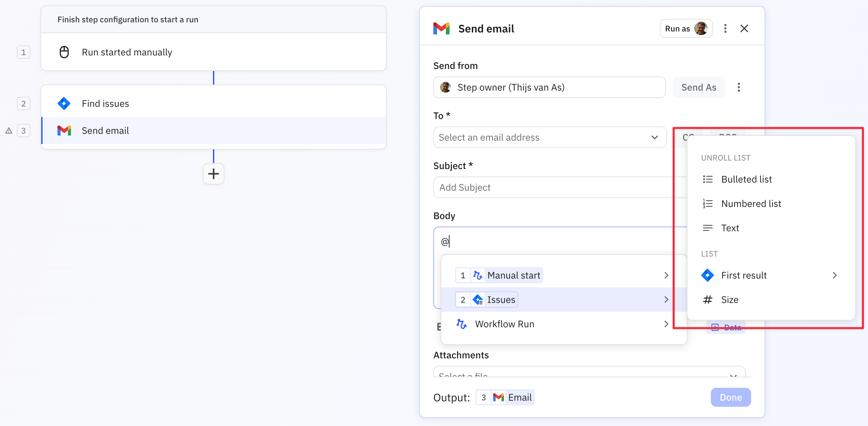Select Bulleted list unroll option
868x426 pixels.
tap(746, 179)
